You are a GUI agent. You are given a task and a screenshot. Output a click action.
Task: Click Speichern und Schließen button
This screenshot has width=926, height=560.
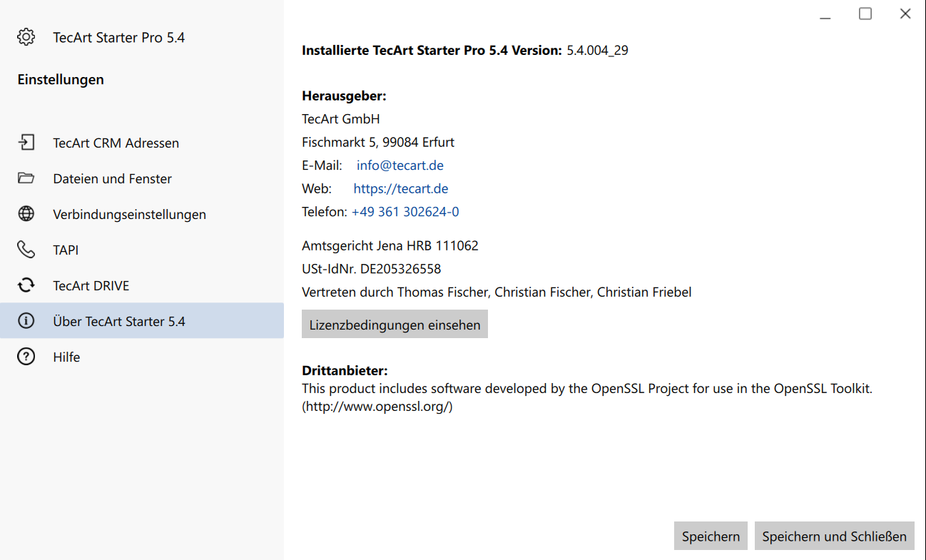click(x=834, y=536)
